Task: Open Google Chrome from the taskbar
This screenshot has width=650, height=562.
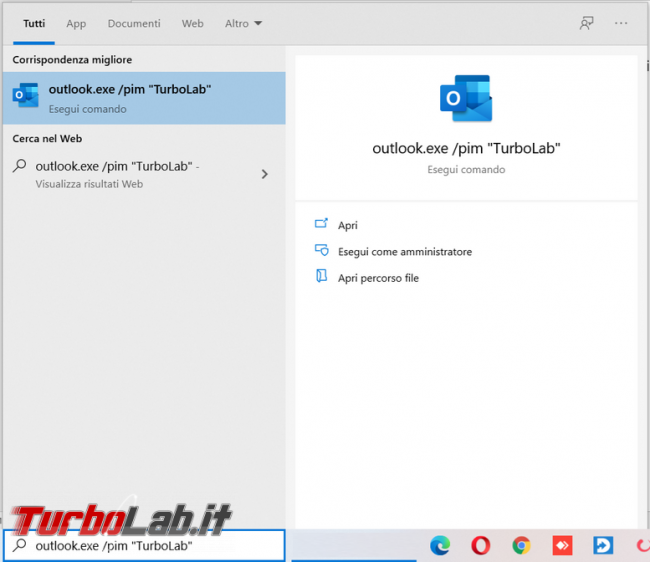Action: (x=521, y=545)
